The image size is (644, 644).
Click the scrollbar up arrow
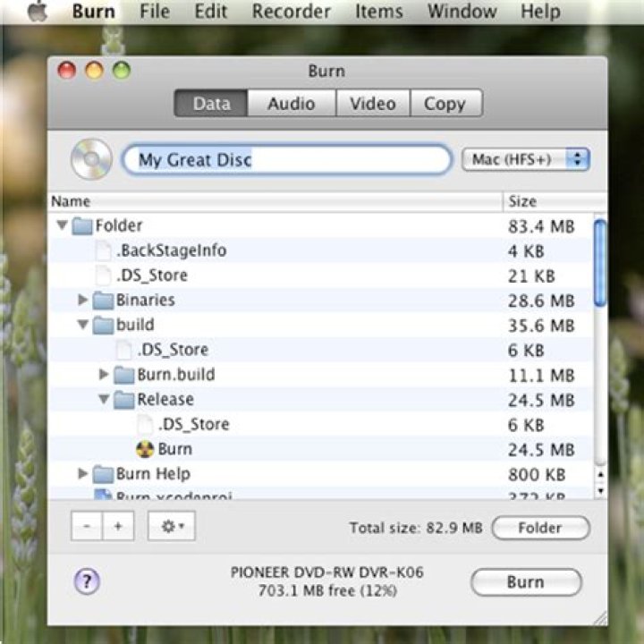tap(600, 475)
